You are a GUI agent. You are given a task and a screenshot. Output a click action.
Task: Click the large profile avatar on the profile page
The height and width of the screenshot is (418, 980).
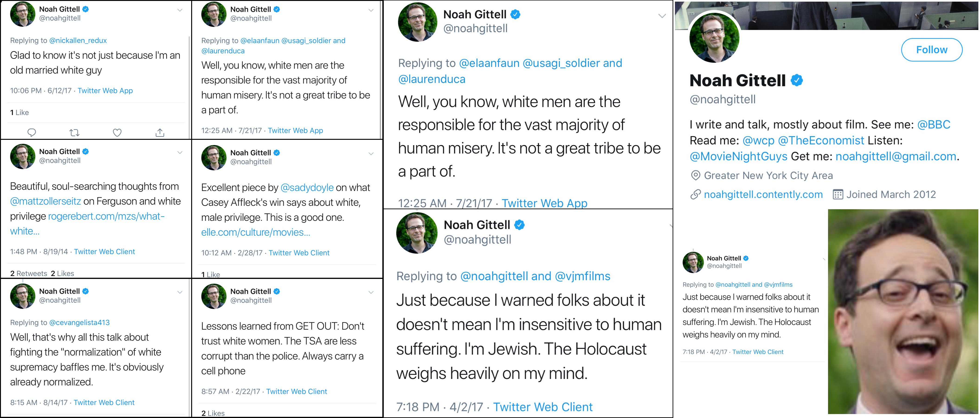[714, 38]
